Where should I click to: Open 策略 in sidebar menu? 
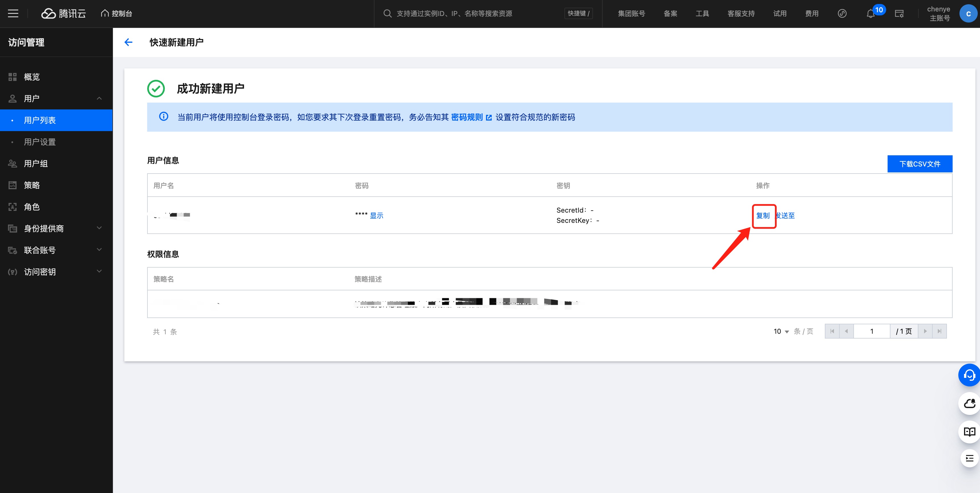[x=32, y=185]
